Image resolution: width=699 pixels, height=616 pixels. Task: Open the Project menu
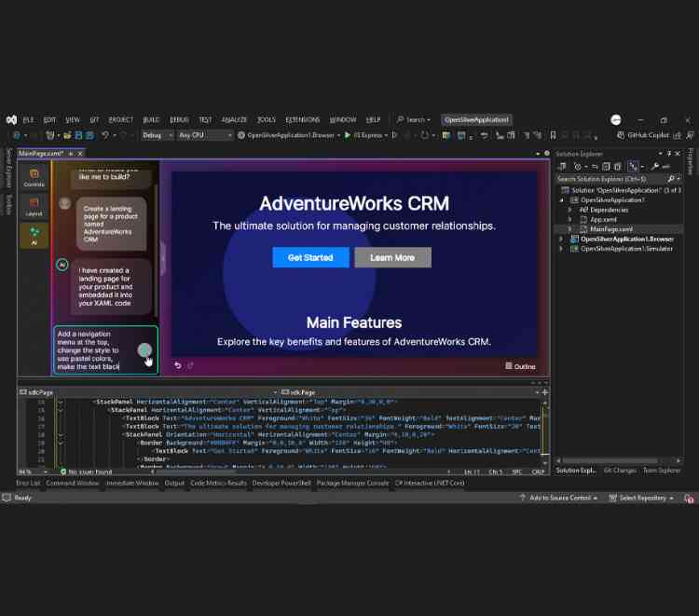pos(120,119)
